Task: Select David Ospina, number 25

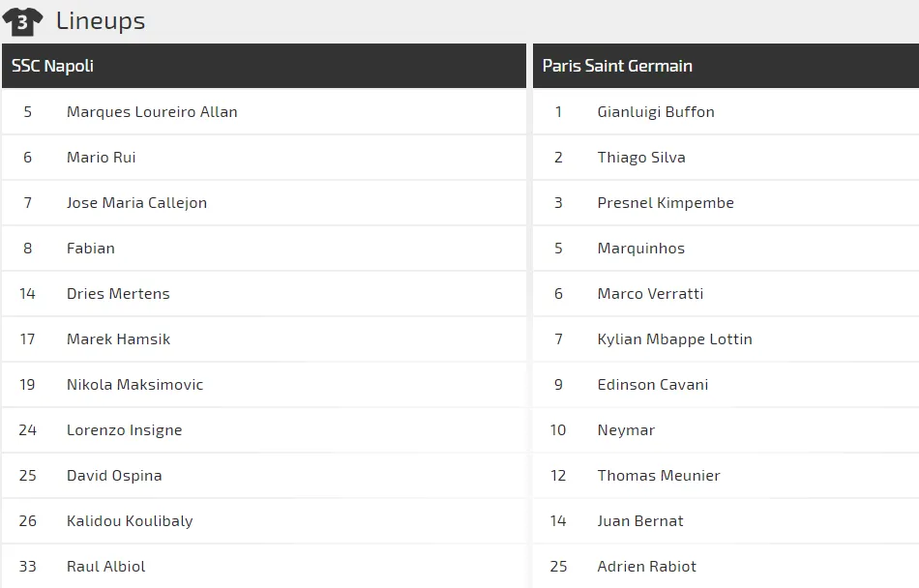Action: click(x=114, y=476)
